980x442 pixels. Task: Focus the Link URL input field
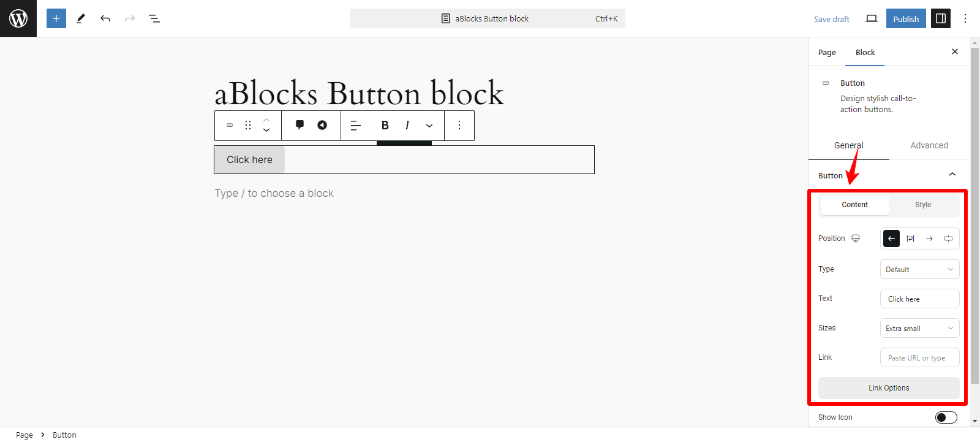click(x=919, y=357)
